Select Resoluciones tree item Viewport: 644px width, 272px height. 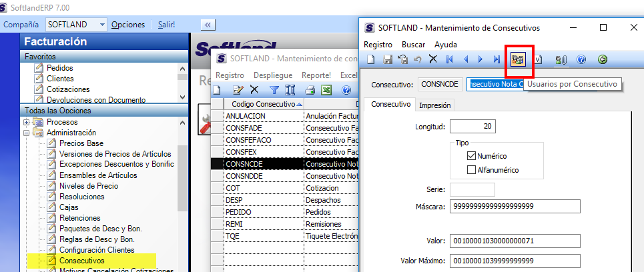[x=81, y=197]
